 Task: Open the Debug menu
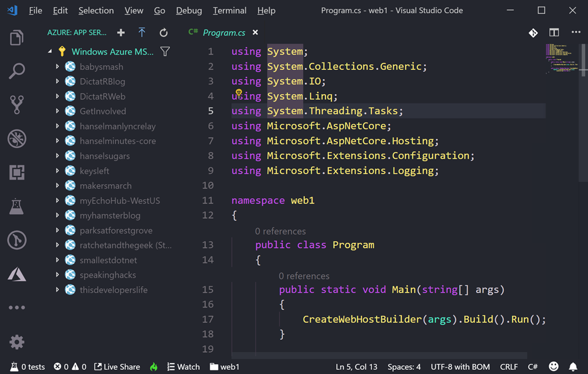(x=189, y=11)
